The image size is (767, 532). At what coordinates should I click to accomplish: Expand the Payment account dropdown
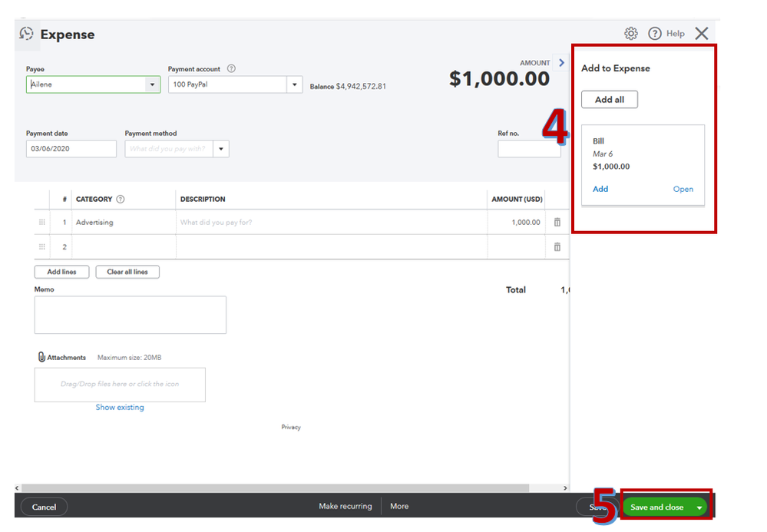tap(294, 84)
